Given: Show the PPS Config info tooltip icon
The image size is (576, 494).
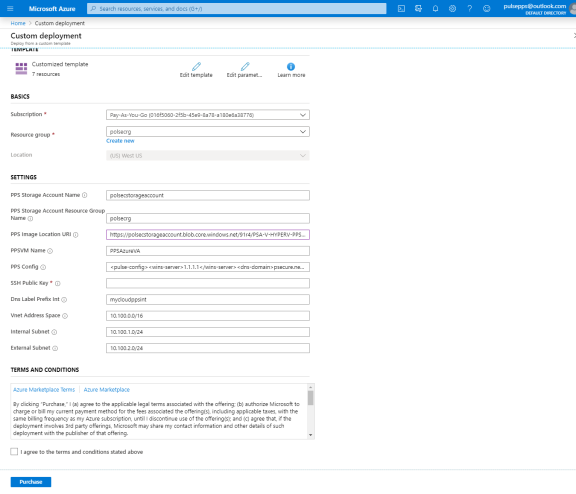Looking at the screenshot, I should 43,267.
